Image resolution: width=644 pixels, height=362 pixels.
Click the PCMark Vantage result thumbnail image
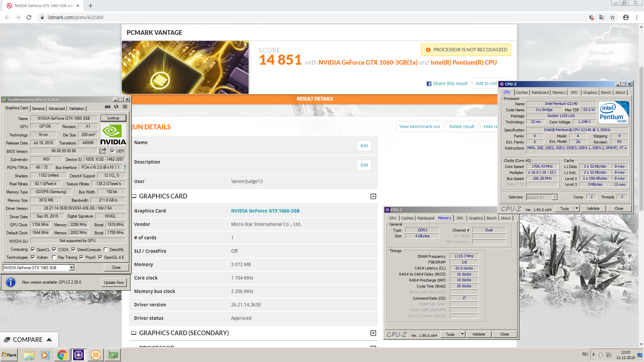pyautogui.click(x=185, y=67)
